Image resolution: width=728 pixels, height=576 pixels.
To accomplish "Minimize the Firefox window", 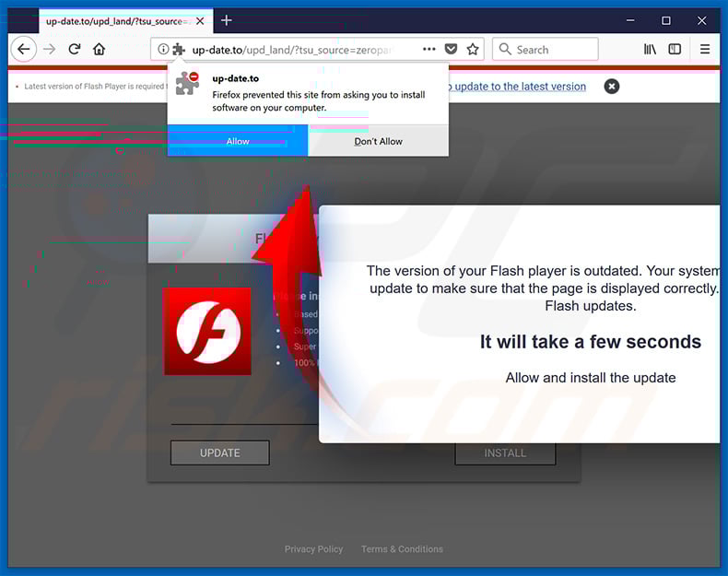I will (630, 20).
